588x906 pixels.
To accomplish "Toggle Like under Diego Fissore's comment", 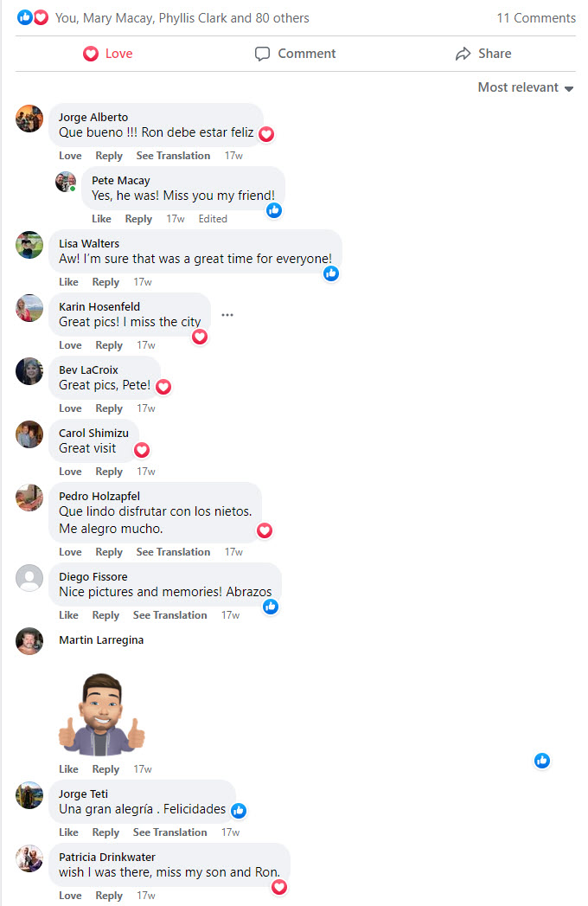I will click(68, 615).
